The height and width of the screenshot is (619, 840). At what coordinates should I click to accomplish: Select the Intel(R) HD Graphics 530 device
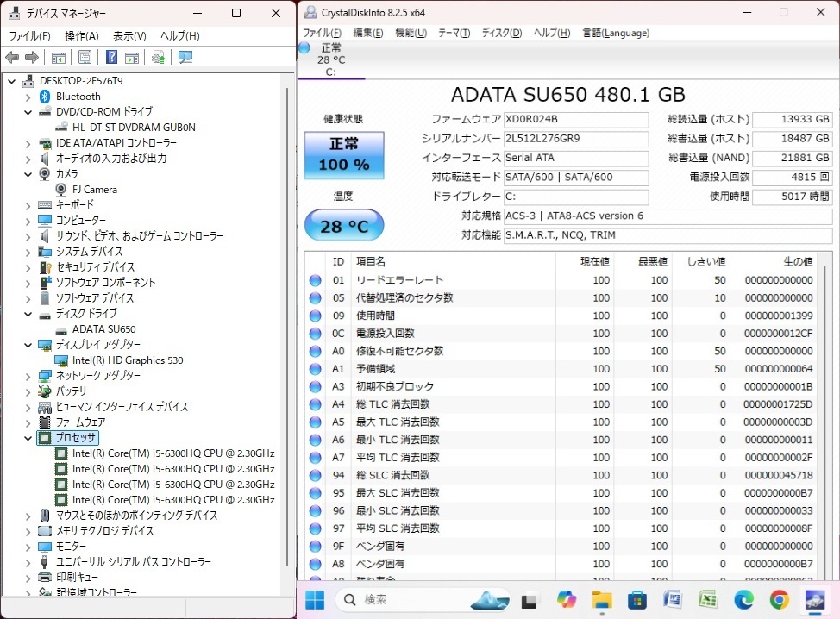pos(127,360)
